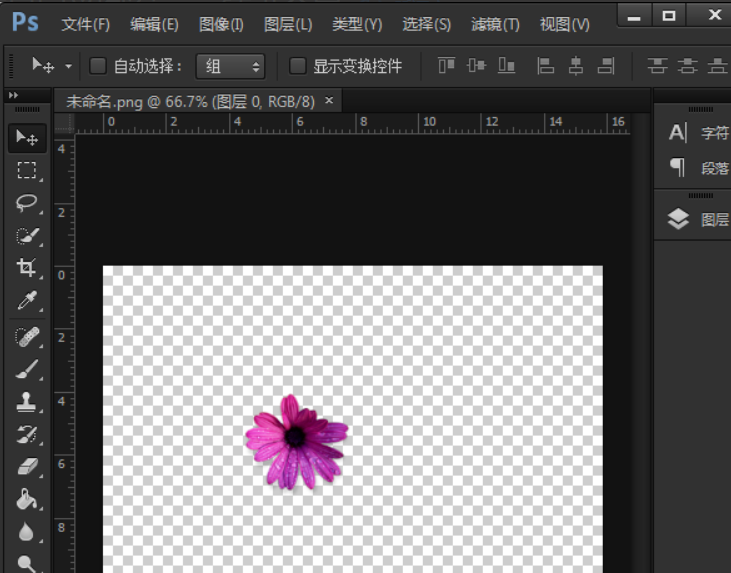Image resolution: width=731 pixels, height=573 pixels.
Task: Open the 图层(L) menu
Action: [288, 24]
